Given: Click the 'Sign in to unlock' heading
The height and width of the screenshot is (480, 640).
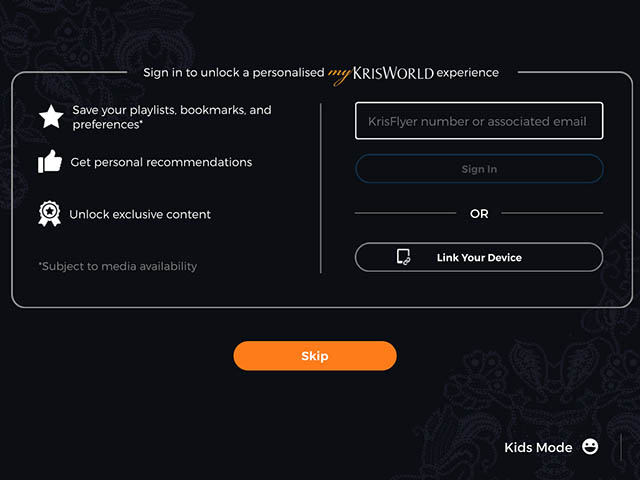Looking at the screenshot, I should click(x=234, y=73).
